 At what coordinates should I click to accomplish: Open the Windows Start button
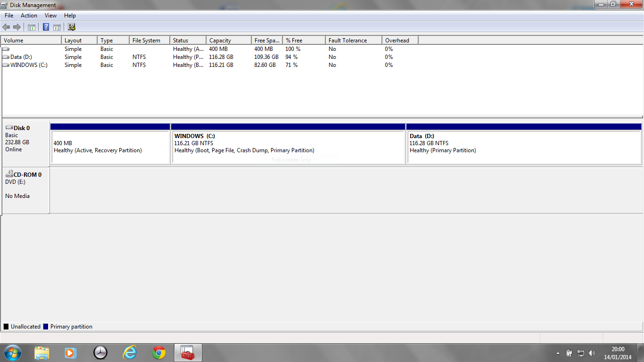tap(12, 352)
